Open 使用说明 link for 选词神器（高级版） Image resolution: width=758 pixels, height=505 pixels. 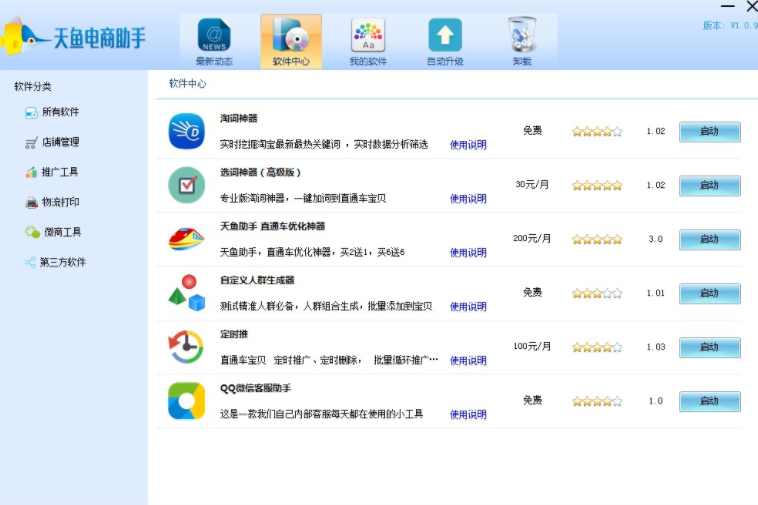[x=468, y=199]
